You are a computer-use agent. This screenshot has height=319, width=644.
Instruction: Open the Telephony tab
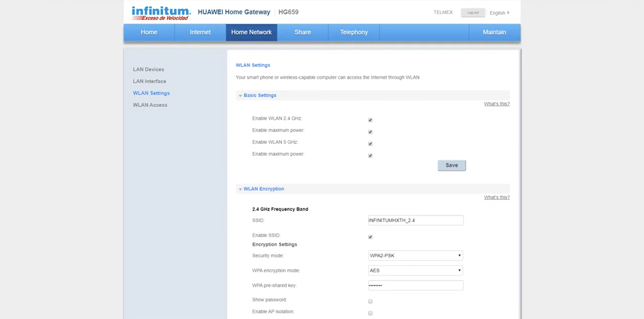[x=354, y=32]
